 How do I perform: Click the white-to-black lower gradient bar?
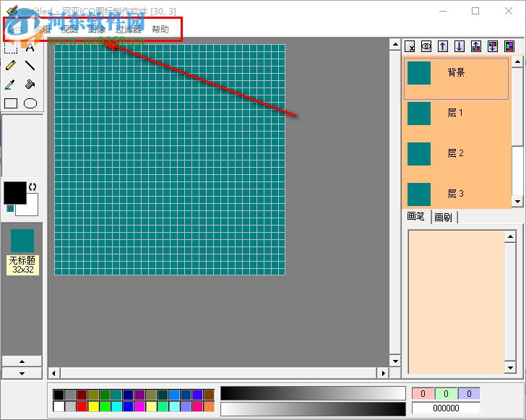tap(313, 408)
